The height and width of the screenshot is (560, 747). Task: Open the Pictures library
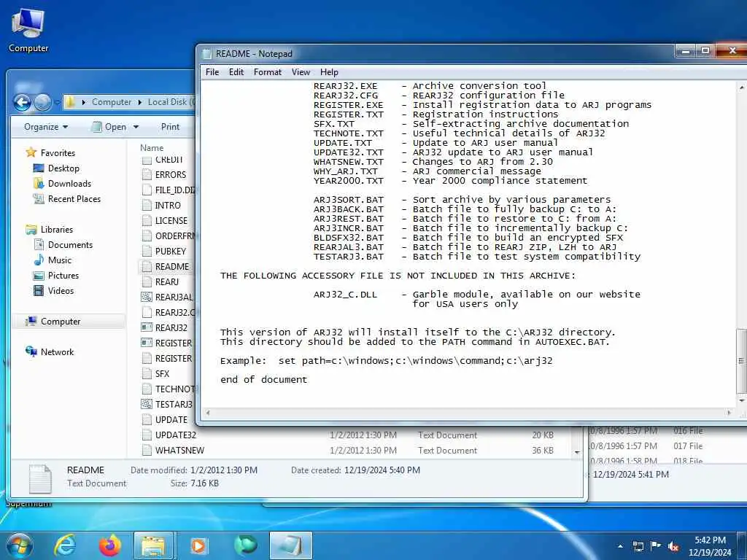63,275
